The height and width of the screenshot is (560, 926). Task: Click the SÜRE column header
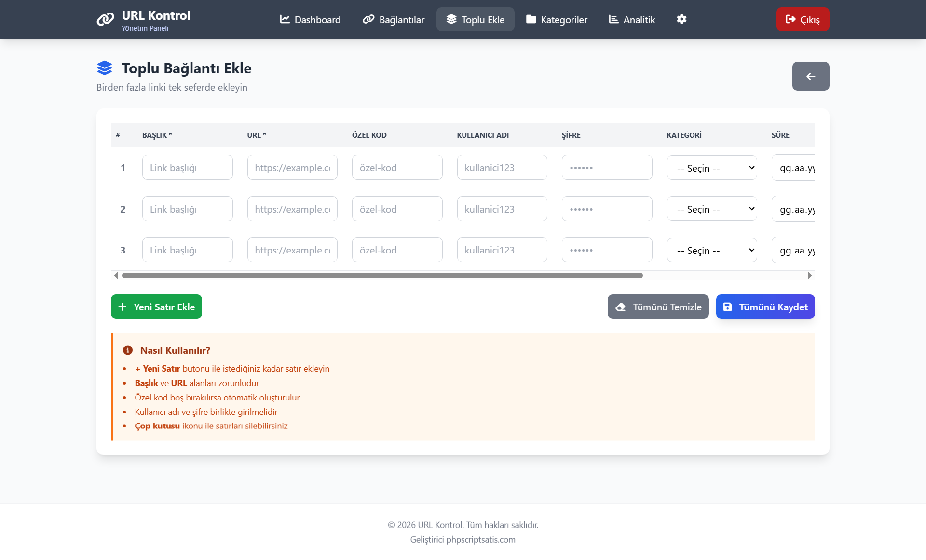tap(780, 135)
